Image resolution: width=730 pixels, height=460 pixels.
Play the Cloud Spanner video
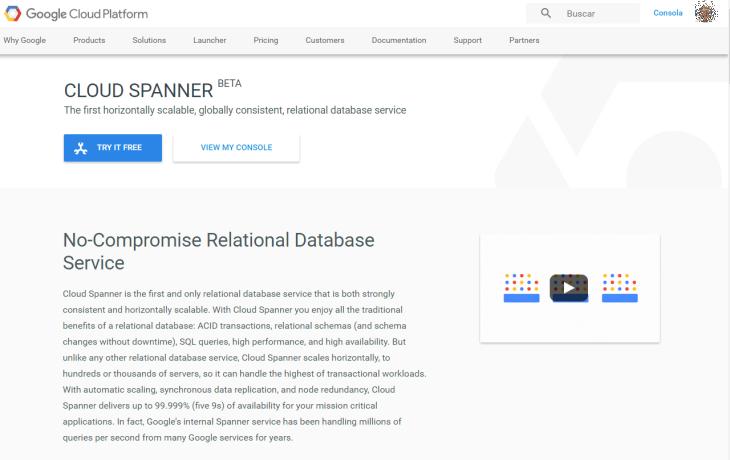(568, 288)
